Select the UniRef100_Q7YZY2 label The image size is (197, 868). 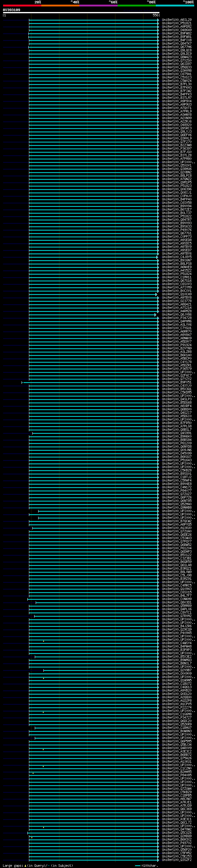pos(176,379)
